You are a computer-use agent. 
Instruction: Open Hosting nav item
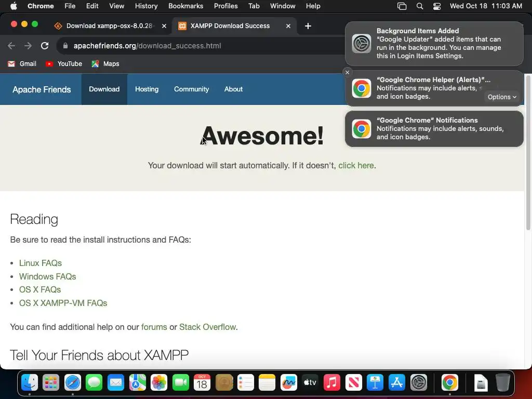(147, 89)
